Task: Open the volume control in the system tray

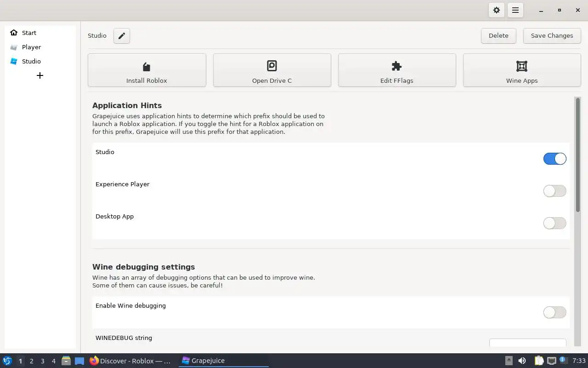Action: click(x=522, y=361)
